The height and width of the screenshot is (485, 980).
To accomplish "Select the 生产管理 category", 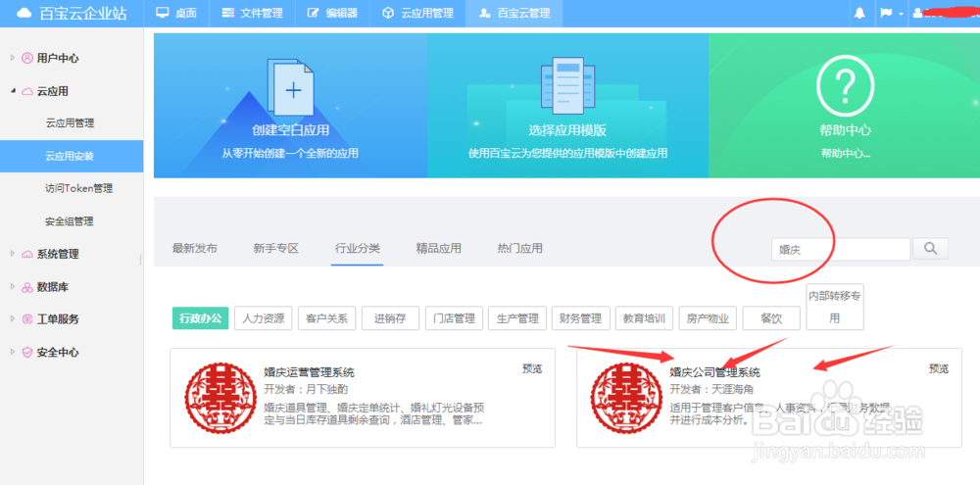I will (x=517, y=318).
